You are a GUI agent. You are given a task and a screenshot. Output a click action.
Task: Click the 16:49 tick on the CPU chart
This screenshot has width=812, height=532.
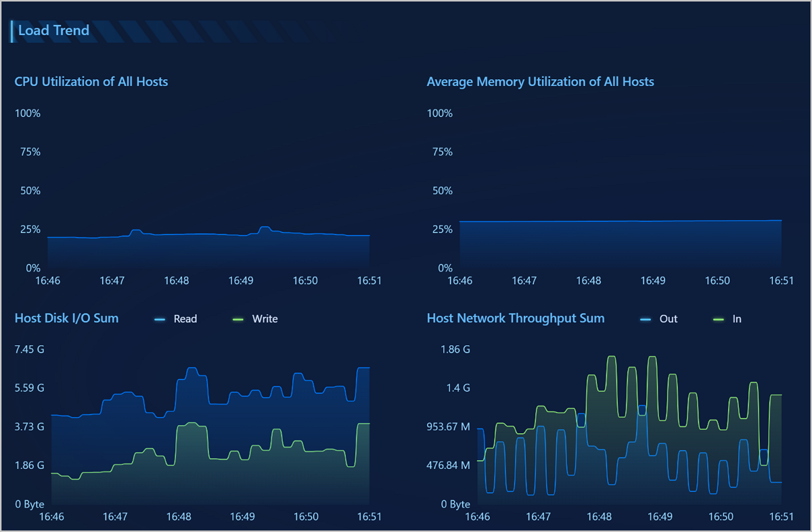click(x=241, y=280)
